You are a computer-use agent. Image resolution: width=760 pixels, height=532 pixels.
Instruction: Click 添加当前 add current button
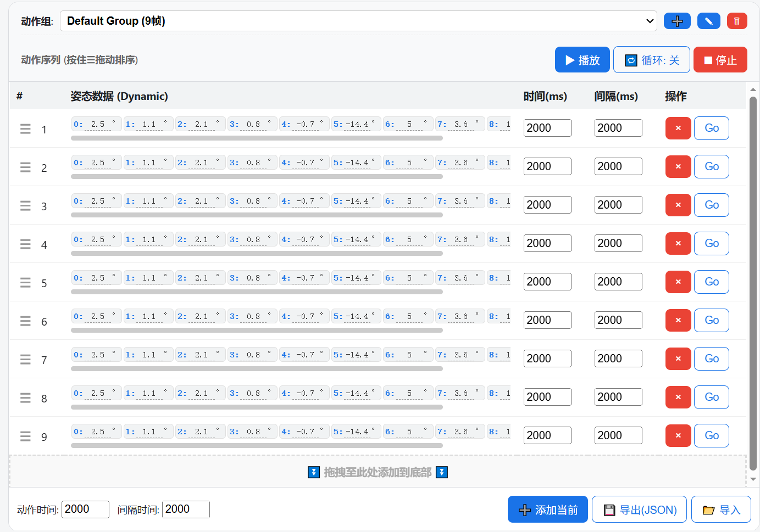(547, 509)
